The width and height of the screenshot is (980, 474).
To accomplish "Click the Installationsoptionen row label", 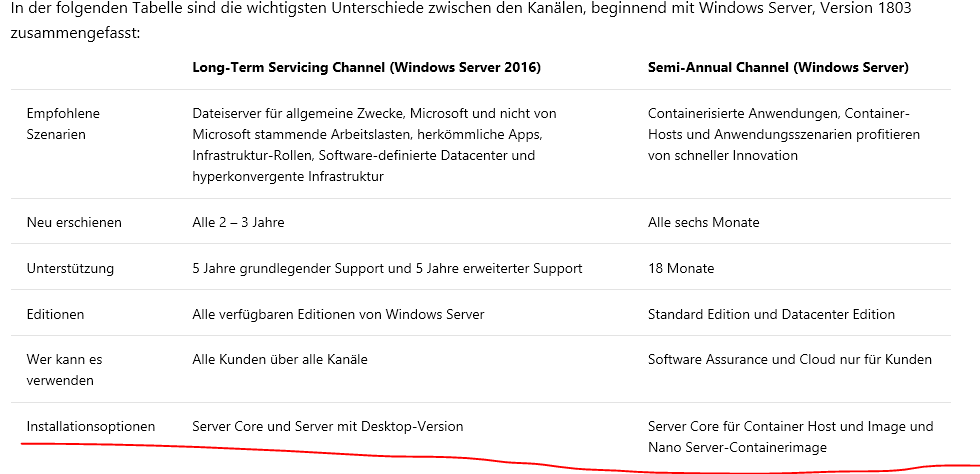I will [x=90, y=426].
